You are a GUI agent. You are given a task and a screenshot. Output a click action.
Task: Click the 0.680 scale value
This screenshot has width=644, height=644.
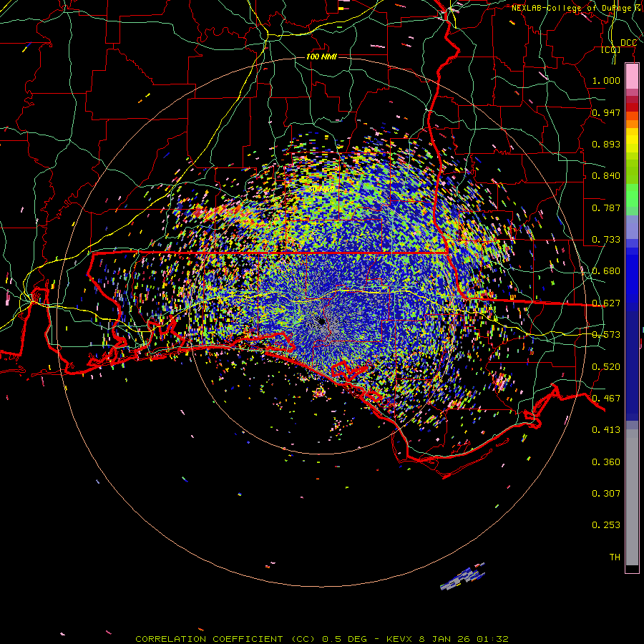pos(606,271)
